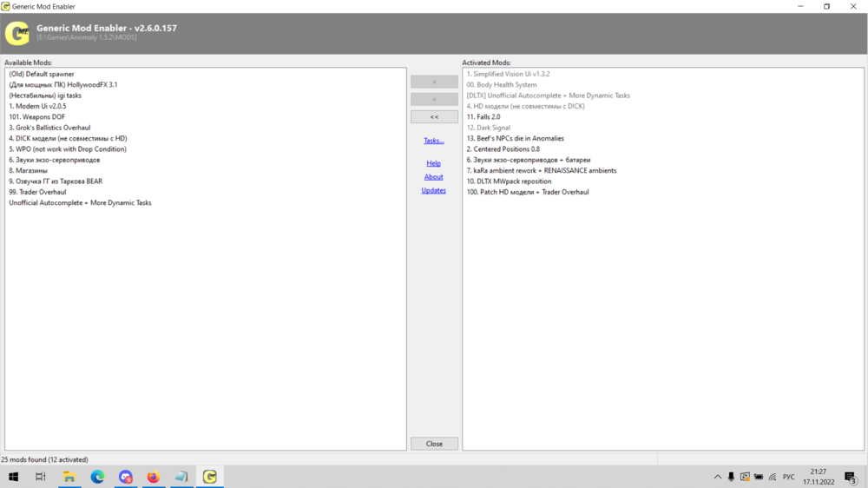The image size is (868, 488).
Task: Launch Microsoft Edge from the taskbar
Action: point(97,477)
